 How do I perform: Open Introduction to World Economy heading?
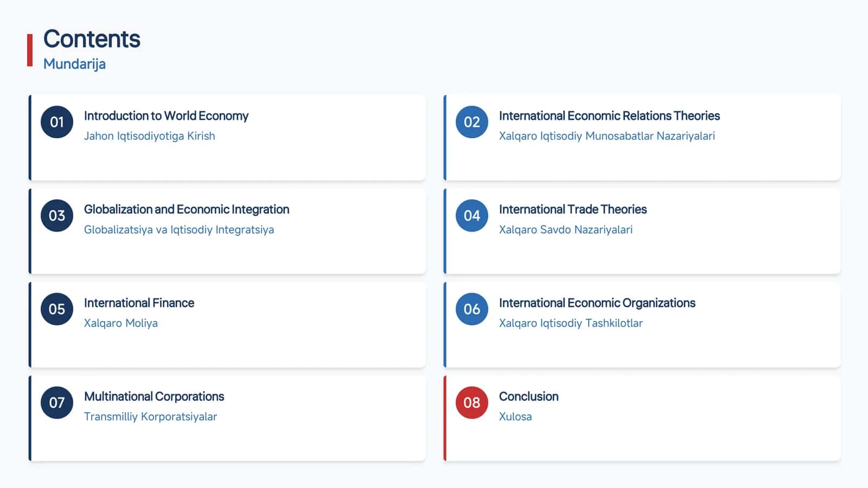point(166,116)
